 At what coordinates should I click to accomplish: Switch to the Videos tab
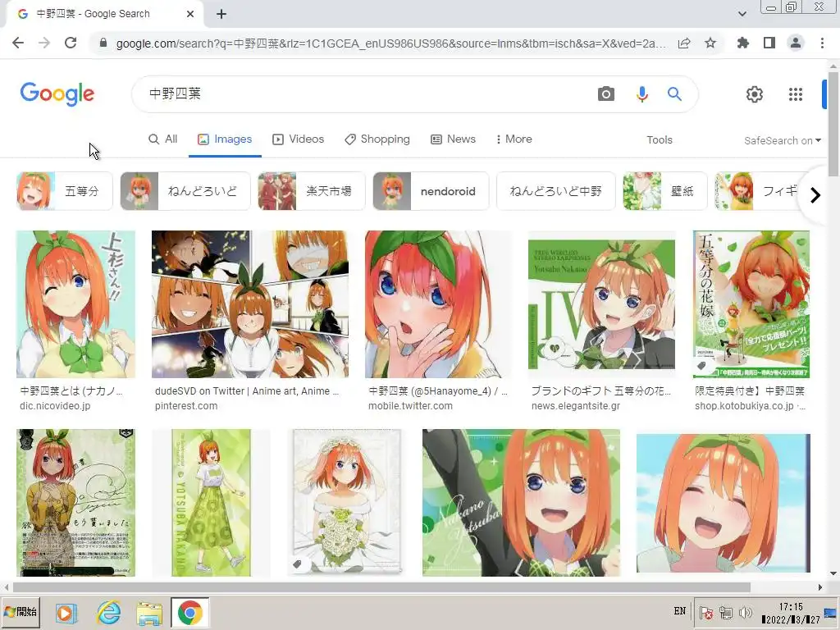click(299, 139)
